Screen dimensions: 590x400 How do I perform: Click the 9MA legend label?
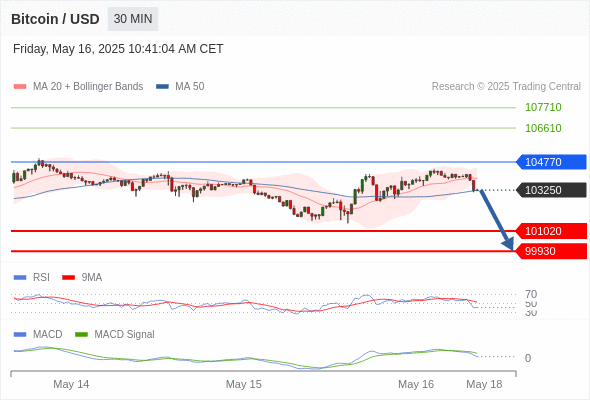pyautogui.click(x=92, y=278)
